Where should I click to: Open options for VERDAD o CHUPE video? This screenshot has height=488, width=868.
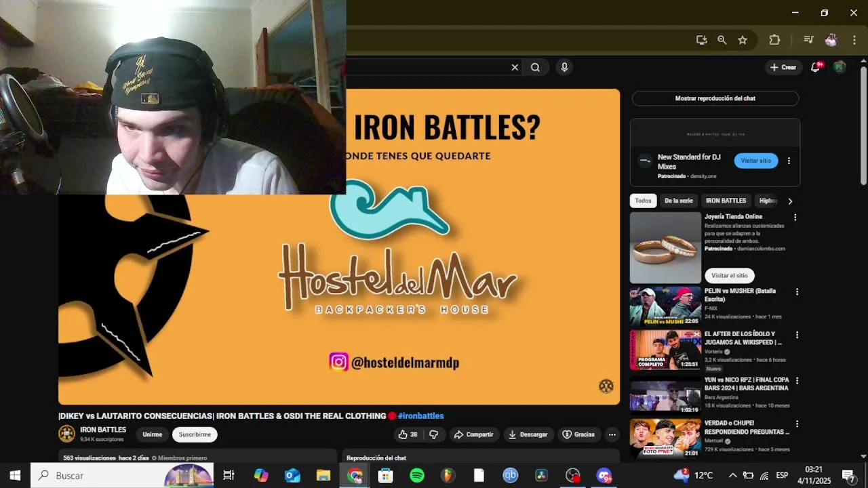pyautogui.click(x=797, y=424)
